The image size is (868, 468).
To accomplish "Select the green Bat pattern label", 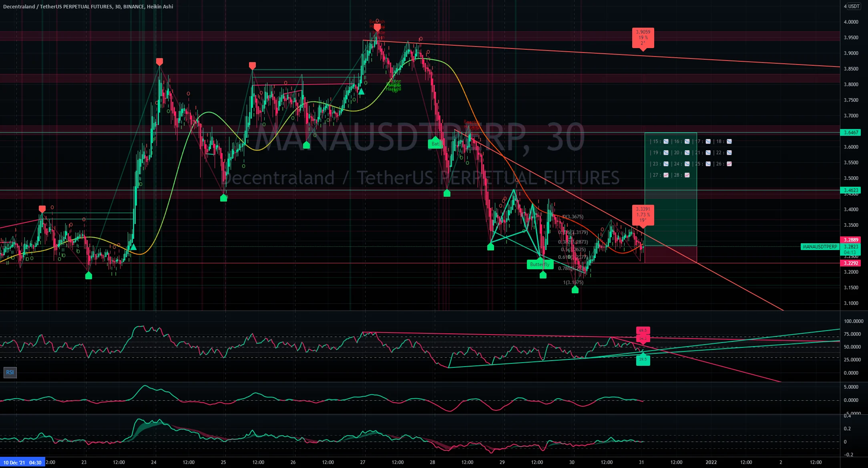I will point(435,143).
